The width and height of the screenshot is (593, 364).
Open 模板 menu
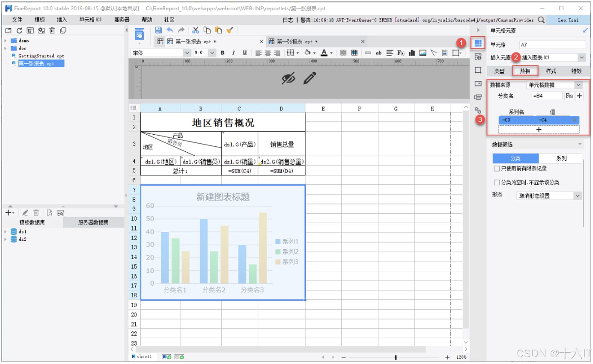[x=40, y=20]
